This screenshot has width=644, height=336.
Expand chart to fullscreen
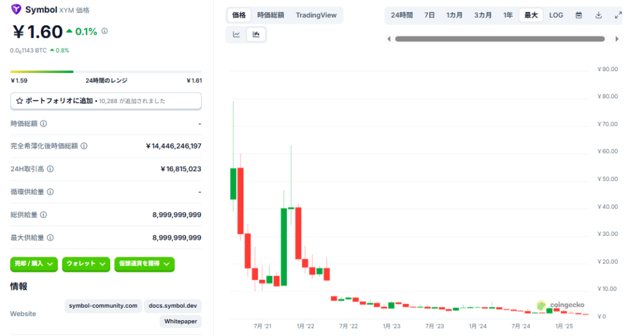[618, 15]
